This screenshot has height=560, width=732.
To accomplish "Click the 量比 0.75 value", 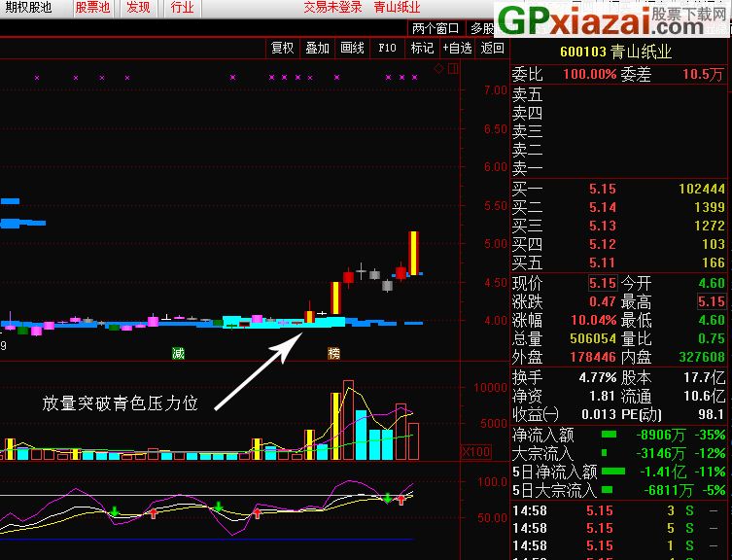I will tap(712, 338).
